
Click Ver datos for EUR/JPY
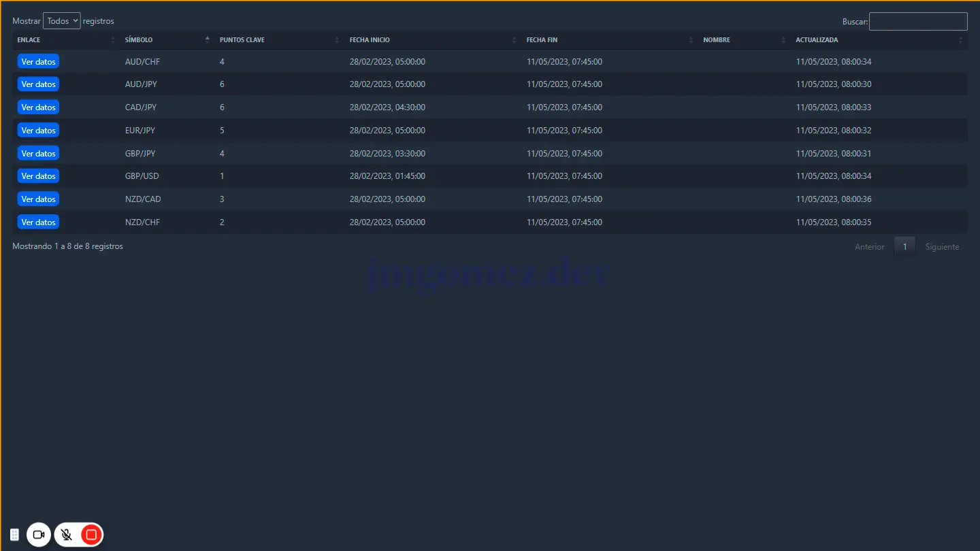38,131
